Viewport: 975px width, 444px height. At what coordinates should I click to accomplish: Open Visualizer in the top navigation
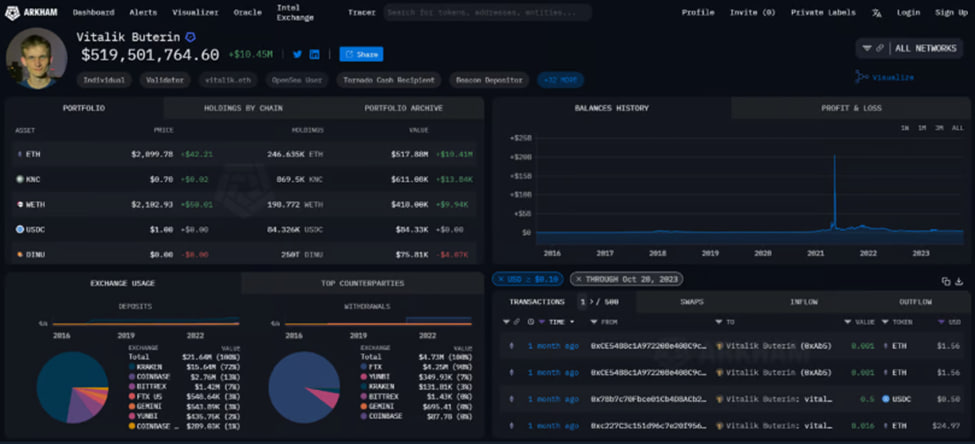[x=195, y=12]
